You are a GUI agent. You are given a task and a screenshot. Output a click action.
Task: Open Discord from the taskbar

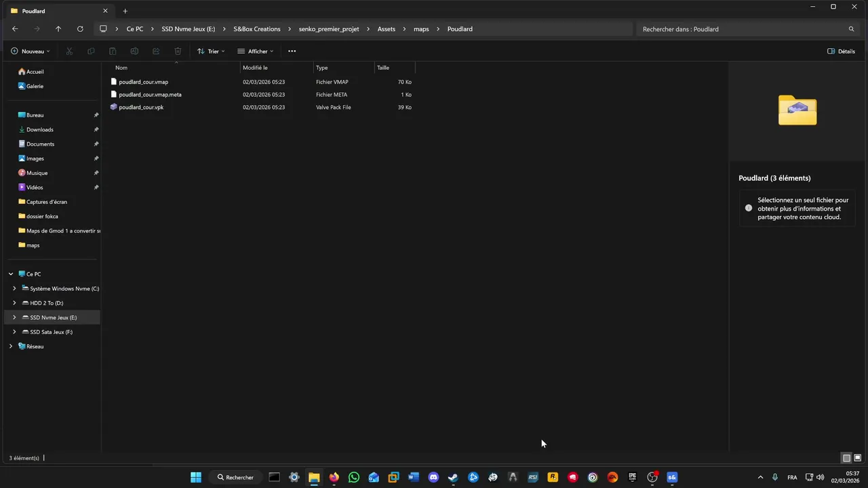coord(433,477)
